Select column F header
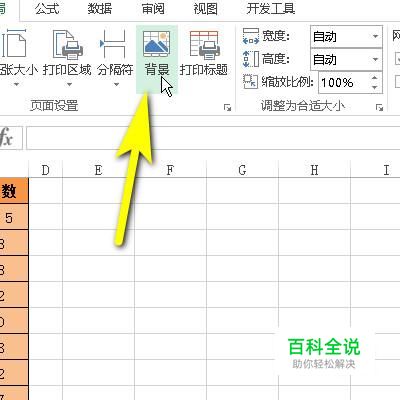Image resolution: width=400 pixels, height=400 pixels. click(x=170, y=170)
